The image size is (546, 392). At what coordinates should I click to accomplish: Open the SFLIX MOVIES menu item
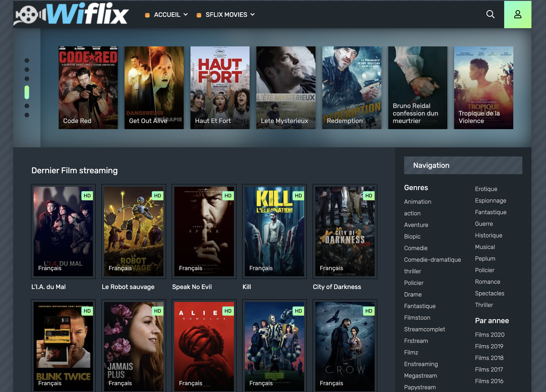click(226, 15)
